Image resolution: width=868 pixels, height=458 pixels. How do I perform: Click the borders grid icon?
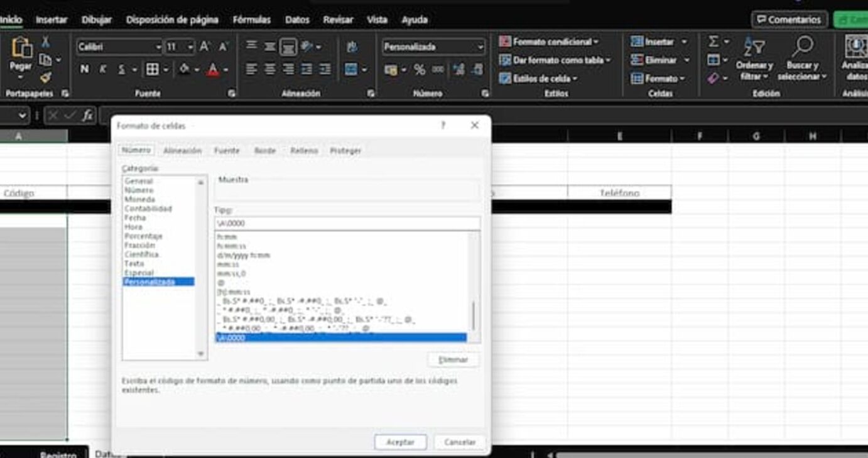tap(152, 69)
